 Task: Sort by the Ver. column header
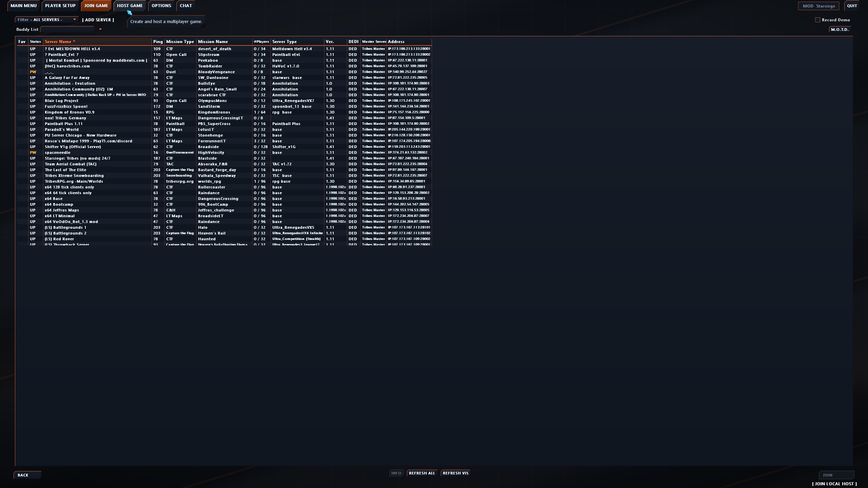[x=335, y=42]
